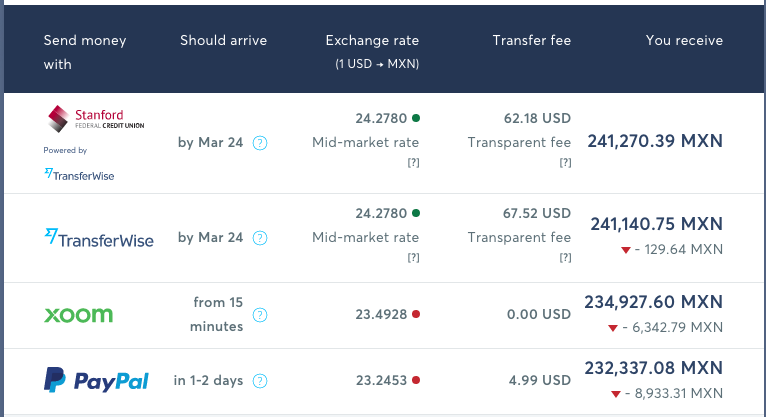Click the small Powered by TransferWise logo
The width and height of the screenshot is (766, 417).
(79, 174)
